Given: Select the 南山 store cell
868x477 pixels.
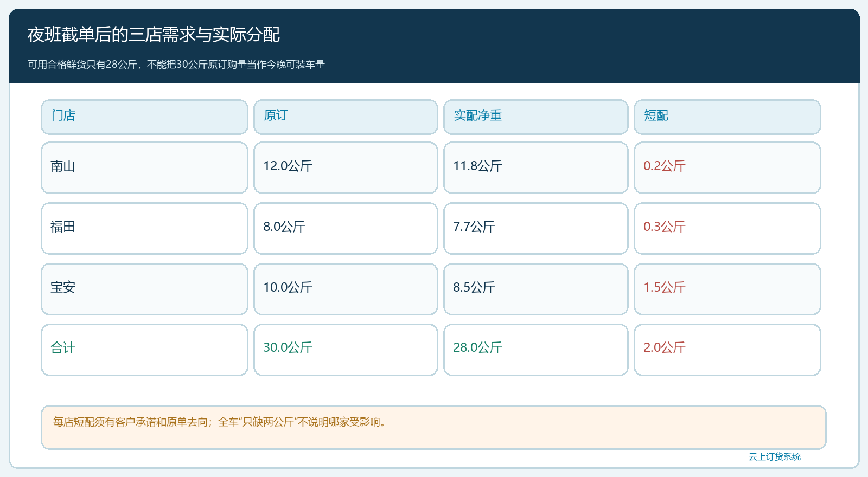Looking at the screenshot, I should pos(144,167).
